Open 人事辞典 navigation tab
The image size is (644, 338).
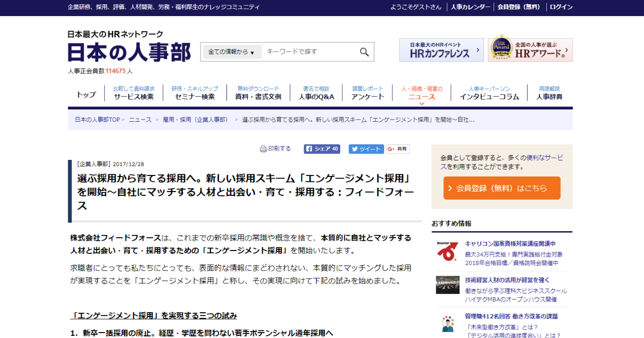click(550, 93)
